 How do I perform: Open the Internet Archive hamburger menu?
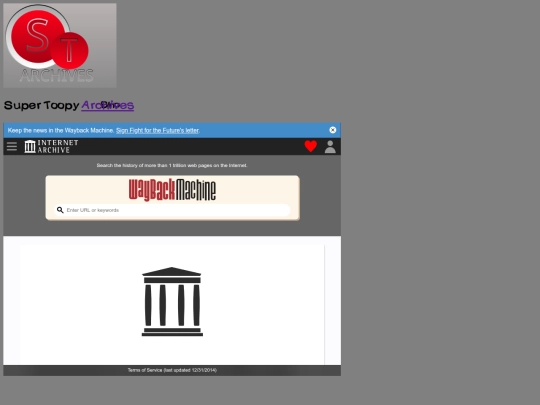(x=12, y=146)
